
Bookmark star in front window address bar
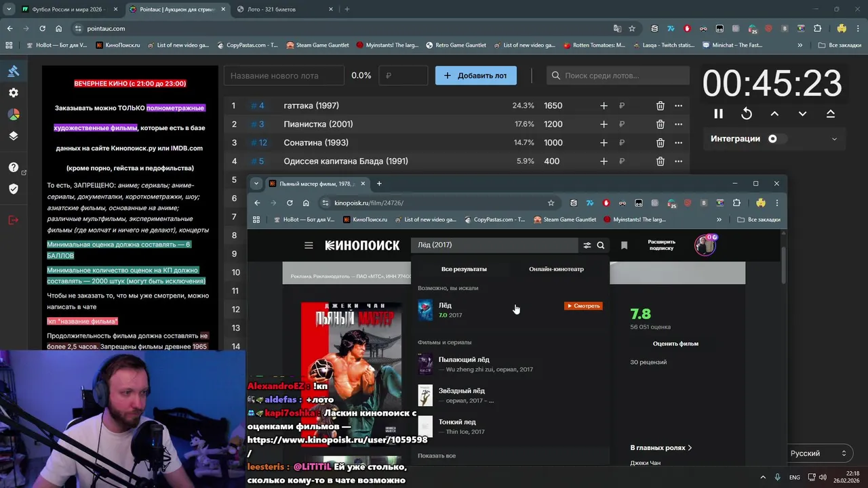[x=551, y=203]
